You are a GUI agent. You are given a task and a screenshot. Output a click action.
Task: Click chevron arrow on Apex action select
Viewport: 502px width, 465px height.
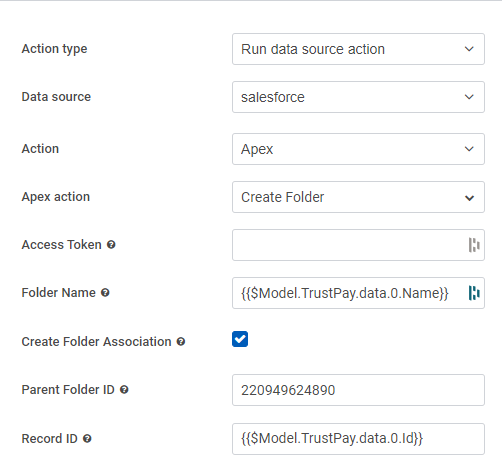tap(469, 198)
